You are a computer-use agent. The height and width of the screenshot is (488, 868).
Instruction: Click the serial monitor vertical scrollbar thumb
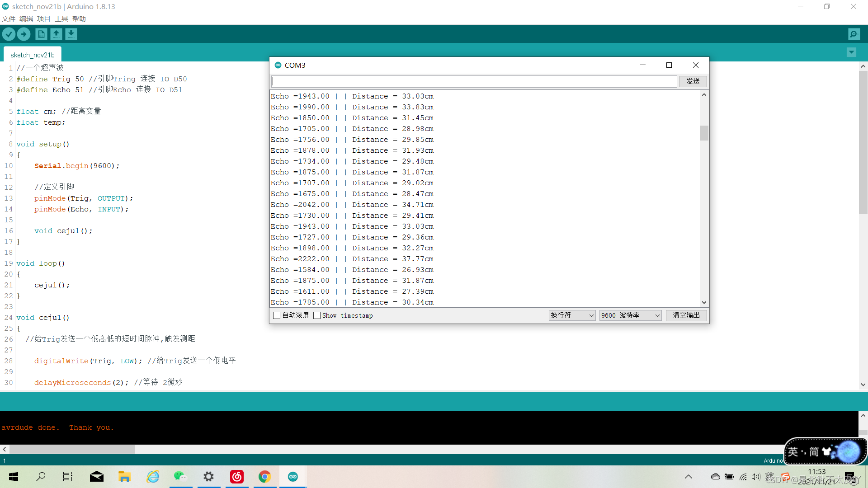coord(704,133)
